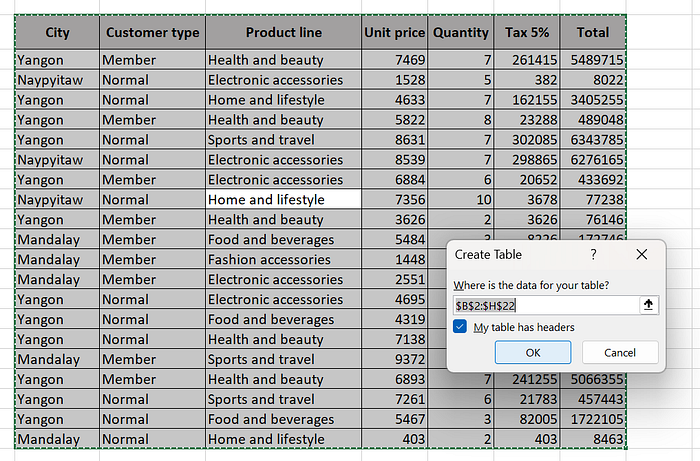Select the total cell showing 5066355

coord(592,379)
